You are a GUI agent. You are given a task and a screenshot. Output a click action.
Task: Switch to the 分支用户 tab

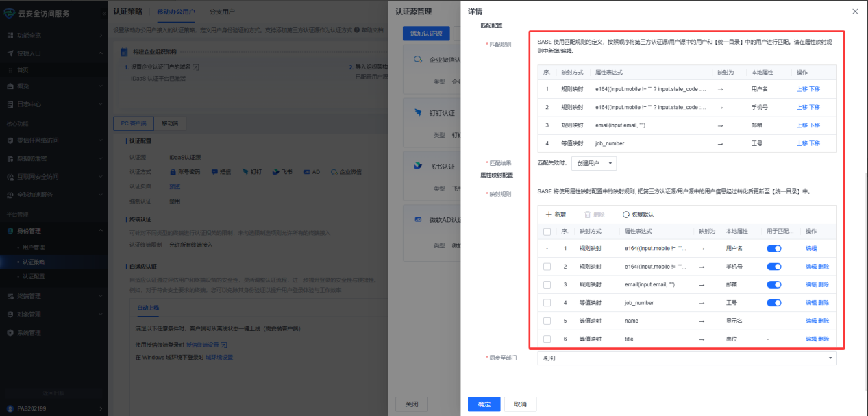point(222,12)
